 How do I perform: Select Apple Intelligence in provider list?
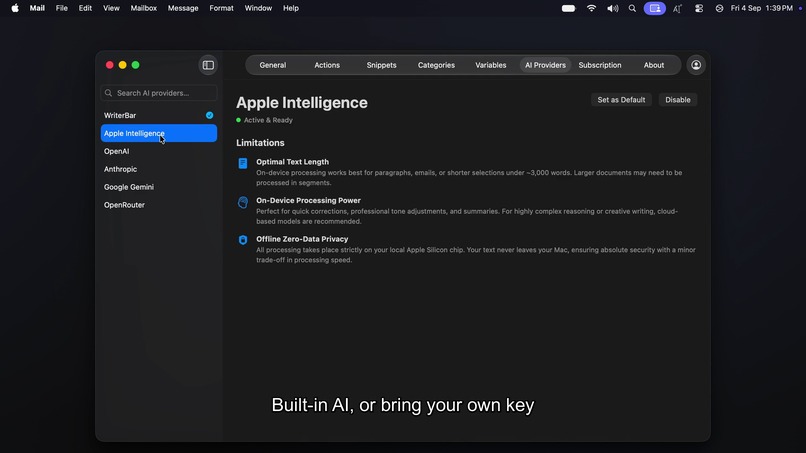pos(159,133)
